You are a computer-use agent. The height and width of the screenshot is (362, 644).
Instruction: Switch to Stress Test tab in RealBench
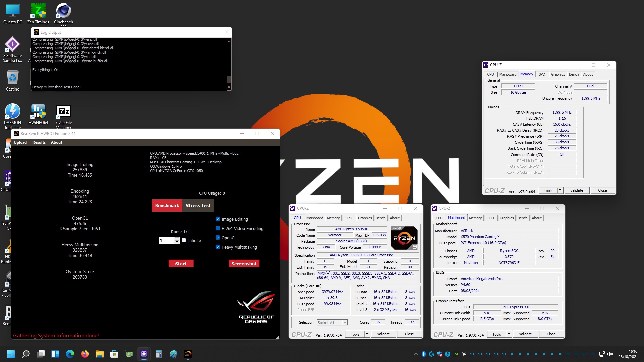(198, 205)
